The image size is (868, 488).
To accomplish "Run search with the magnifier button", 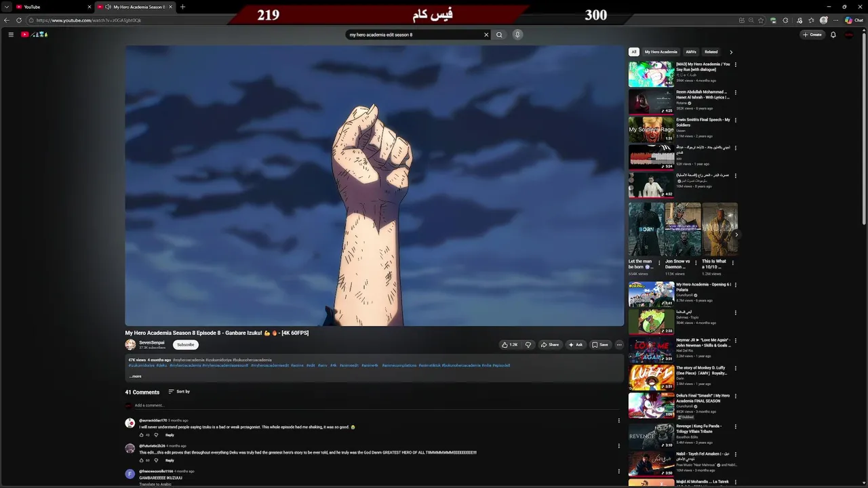I will 499,35.
